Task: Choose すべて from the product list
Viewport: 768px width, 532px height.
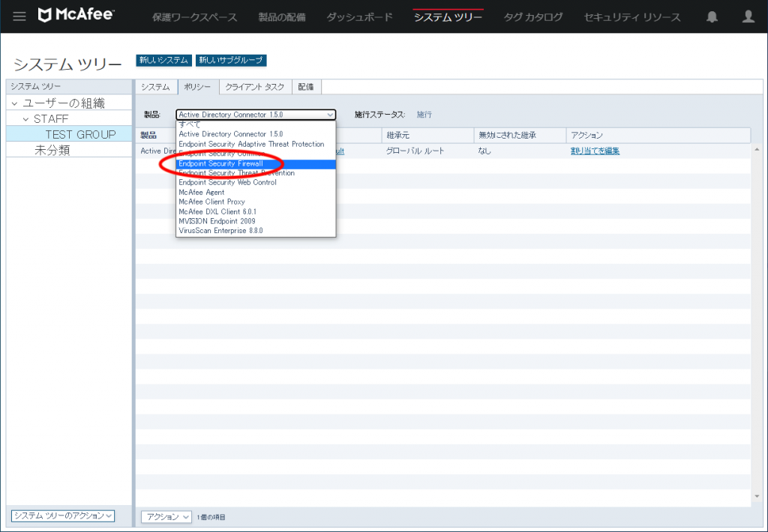Action: click(256, 124)
